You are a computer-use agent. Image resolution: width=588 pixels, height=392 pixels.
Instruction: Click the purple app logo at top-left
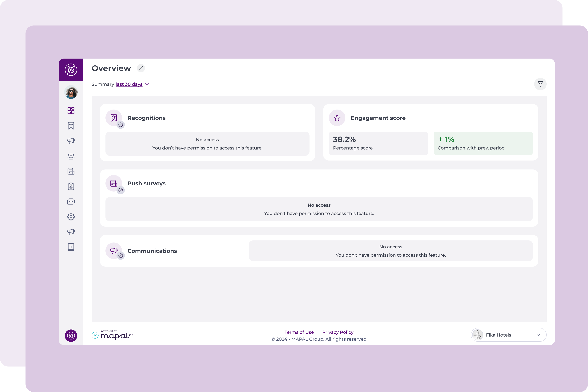71,70
